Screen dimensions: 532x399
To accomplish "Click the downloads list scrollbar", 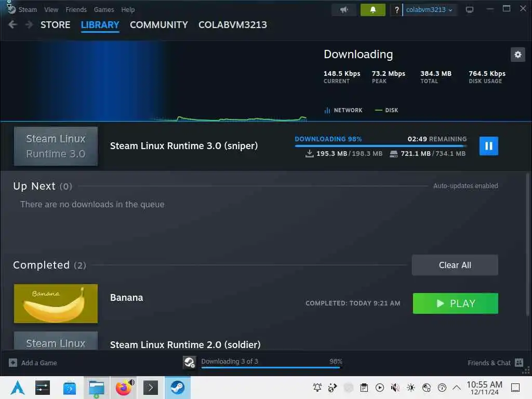I will point(528,244).
